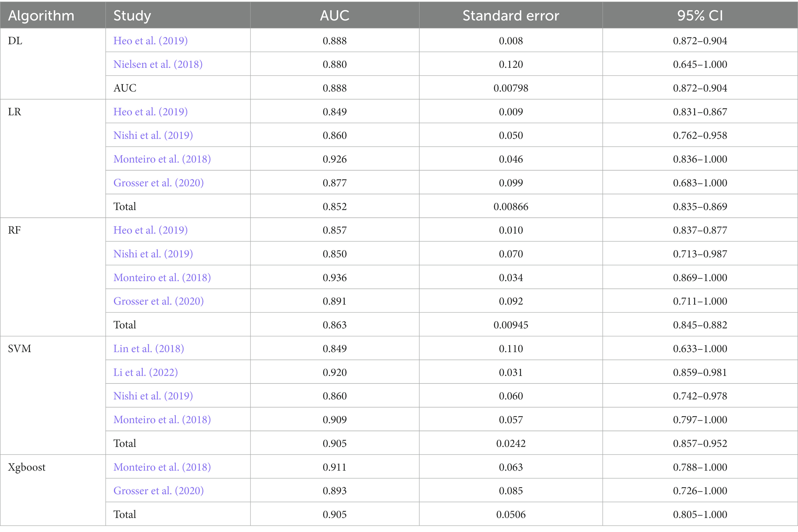Select the 95% CI value 0.762–0.958
This screenshot has width=798, height=532.
(x=700, y=135)
